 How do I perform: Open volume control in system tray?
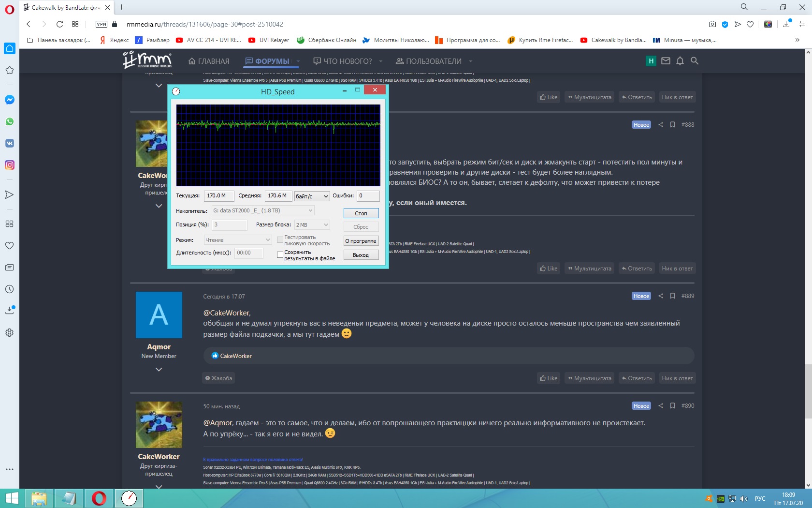[x=744, y=499]
